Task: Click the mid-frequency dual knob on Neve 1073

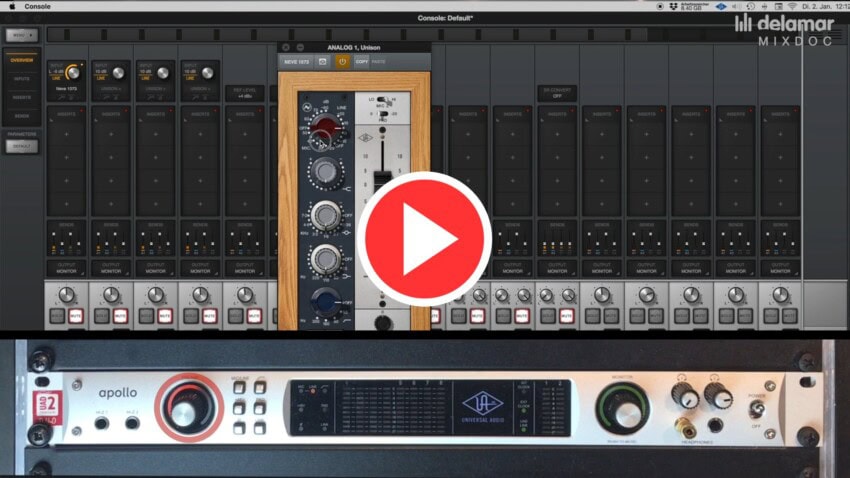Action: pyautogui.click(x=326, y=215)
